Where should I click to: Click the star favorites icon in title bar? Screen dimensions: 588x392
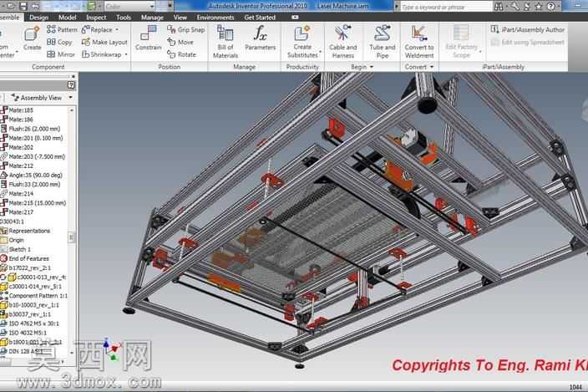539,7
